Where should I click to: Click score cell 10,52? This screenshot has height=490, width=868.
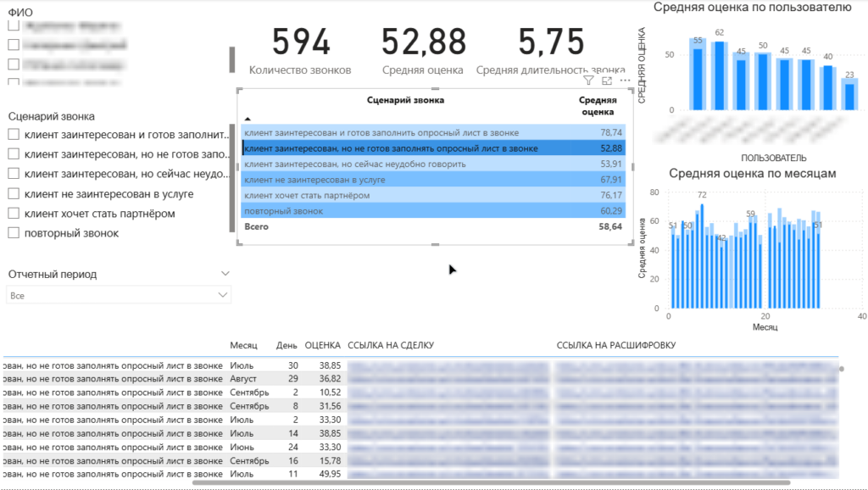tap(330, 392)
